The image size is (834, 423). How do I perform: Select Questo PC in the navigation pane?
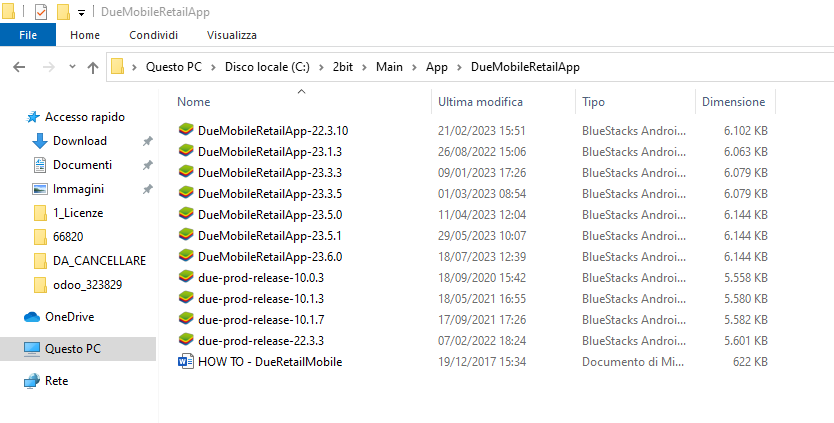(78, 349)
